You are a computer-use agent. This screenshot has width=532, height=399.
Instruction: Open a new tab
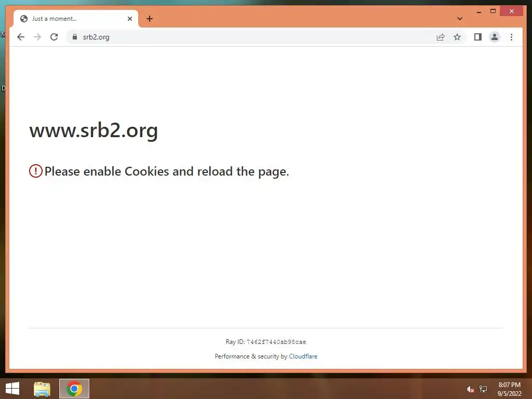tap(150, 19)
